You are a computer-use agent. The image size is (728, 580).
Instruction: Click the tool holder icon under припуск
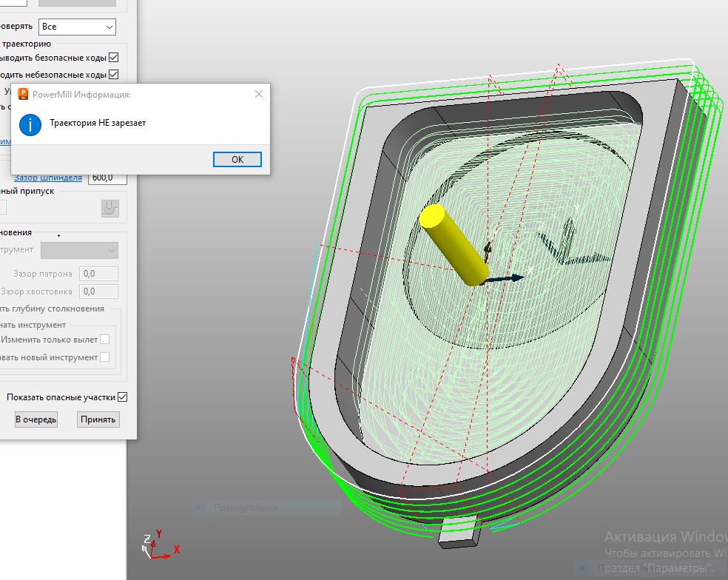click(110, 208)
